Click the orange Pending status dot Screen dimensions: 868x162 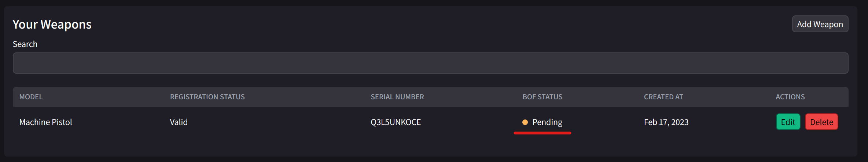[x=525, y=122]
